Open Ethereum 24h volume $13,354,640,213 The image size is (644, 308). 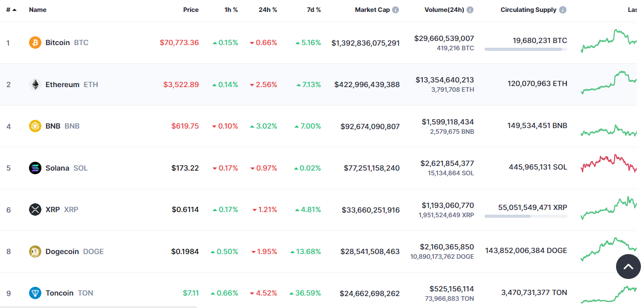(x=445, y=80)
